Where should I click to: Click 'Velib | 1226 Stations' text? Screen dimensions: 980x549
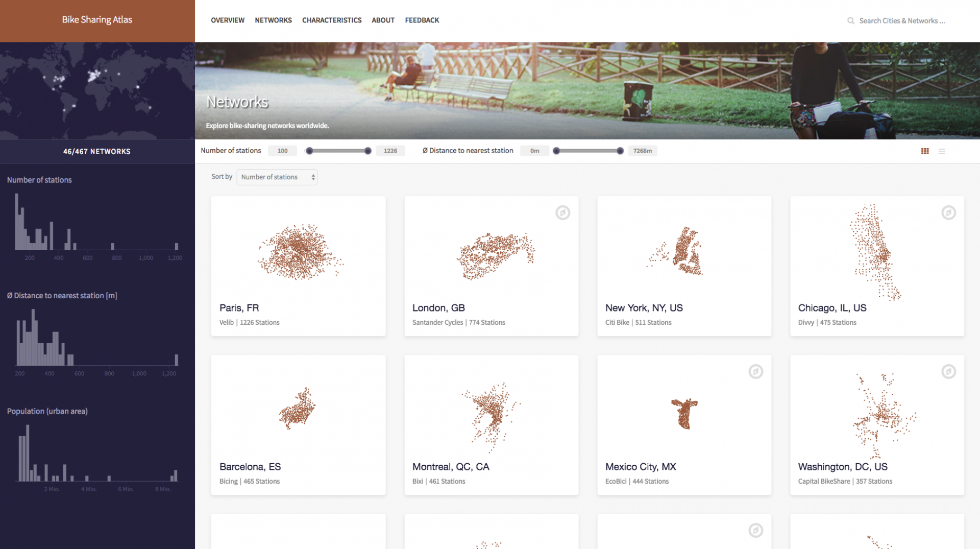(x=250, y=323)
